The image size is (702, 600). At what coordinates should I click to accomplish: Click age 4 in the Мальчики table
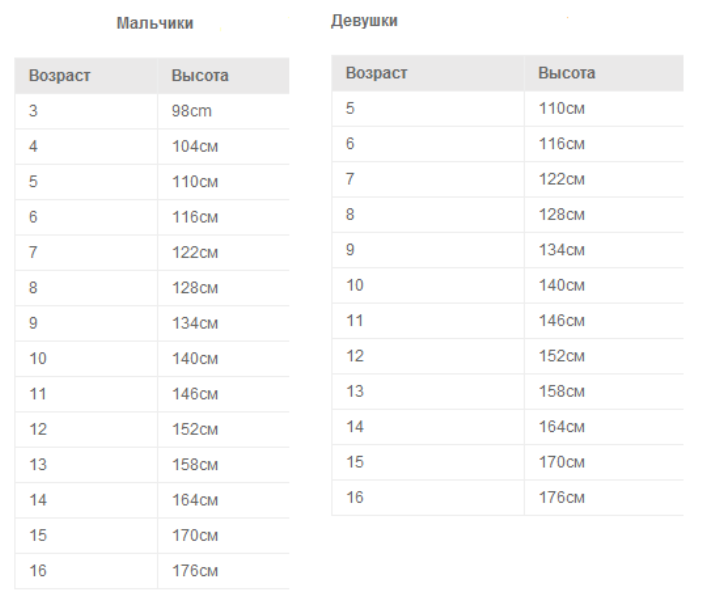point(33,147)
